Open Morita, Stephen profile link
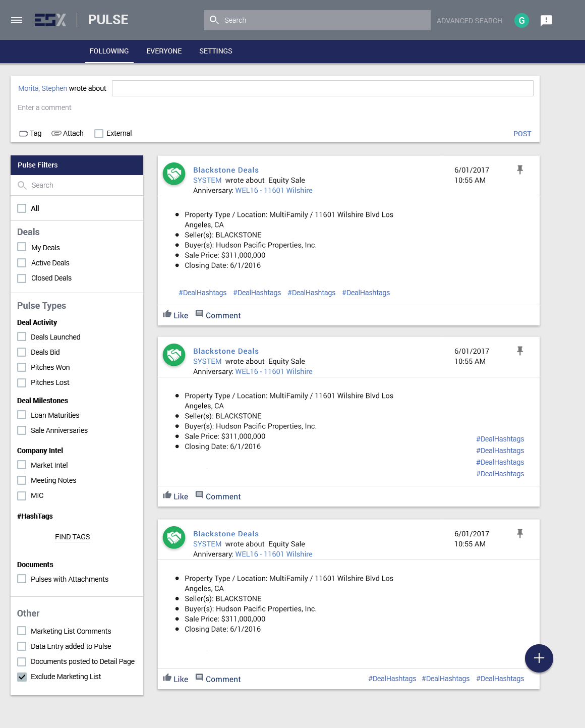The width and height of the screenshot is (585, 728). point(42,88)
